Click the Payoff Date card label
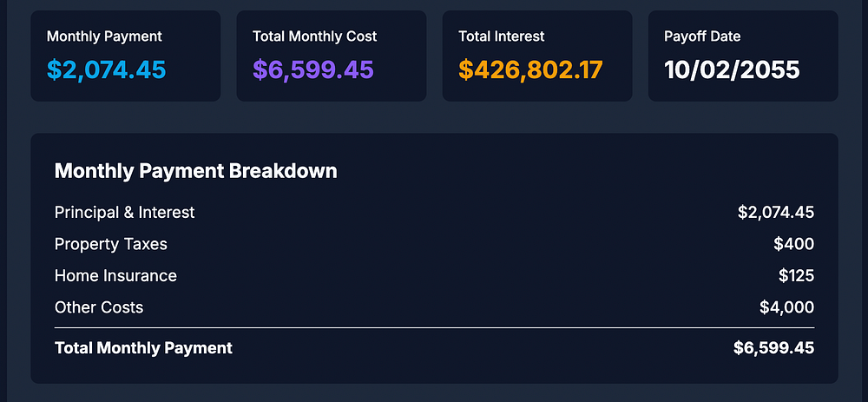 tap(702, 36)
